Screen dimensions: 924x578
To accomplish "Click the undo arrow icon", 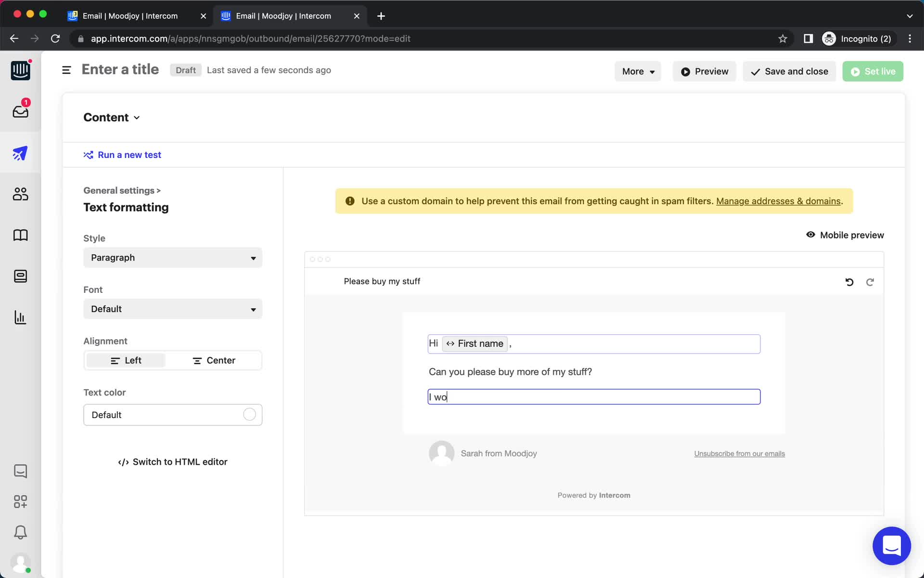I will click(x=849, y=281).
